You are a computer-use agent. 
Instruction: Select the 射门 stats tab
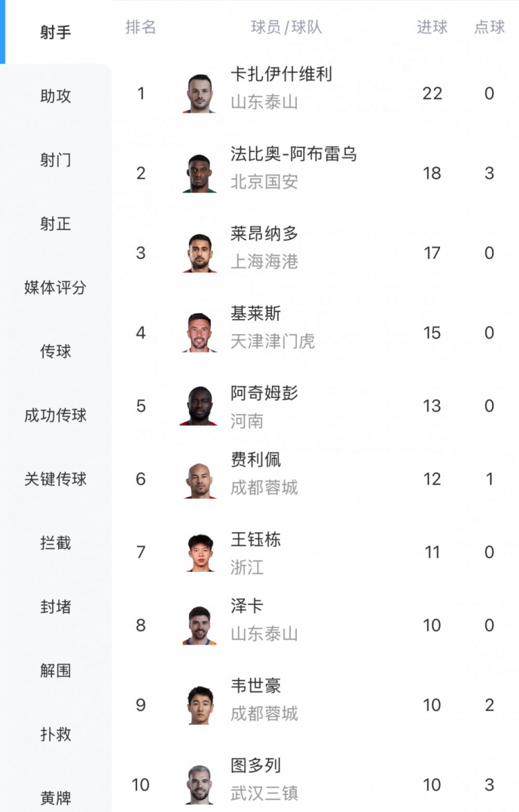[55, 160]
